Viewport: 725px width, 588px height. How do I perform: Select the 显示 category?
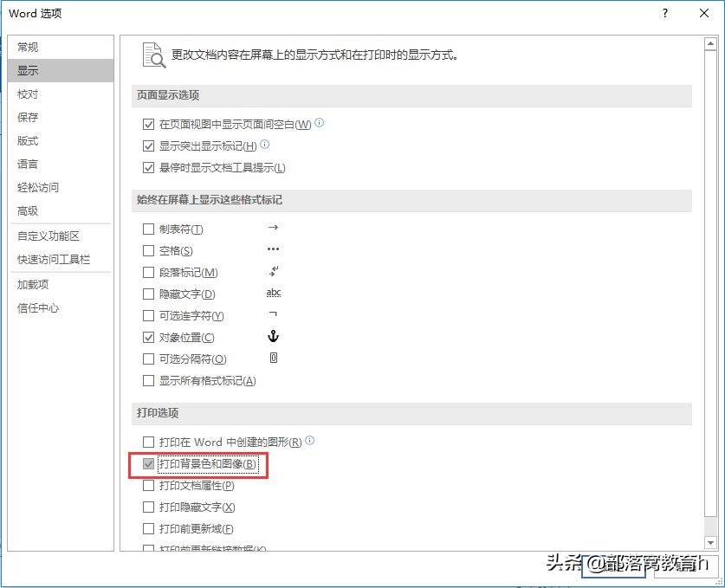pos(61,71)
